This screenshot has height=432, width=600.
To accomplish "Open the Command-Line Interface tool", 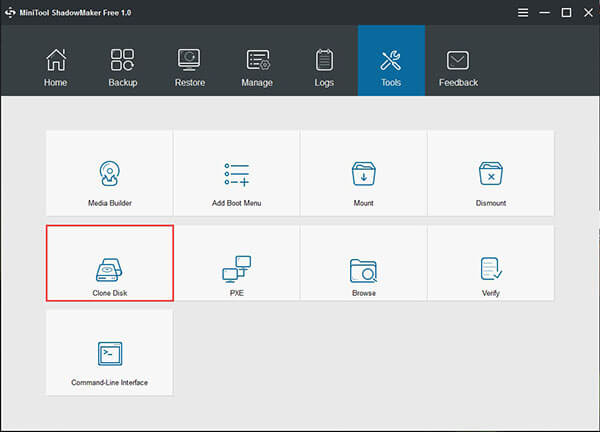I will point(109,353).
